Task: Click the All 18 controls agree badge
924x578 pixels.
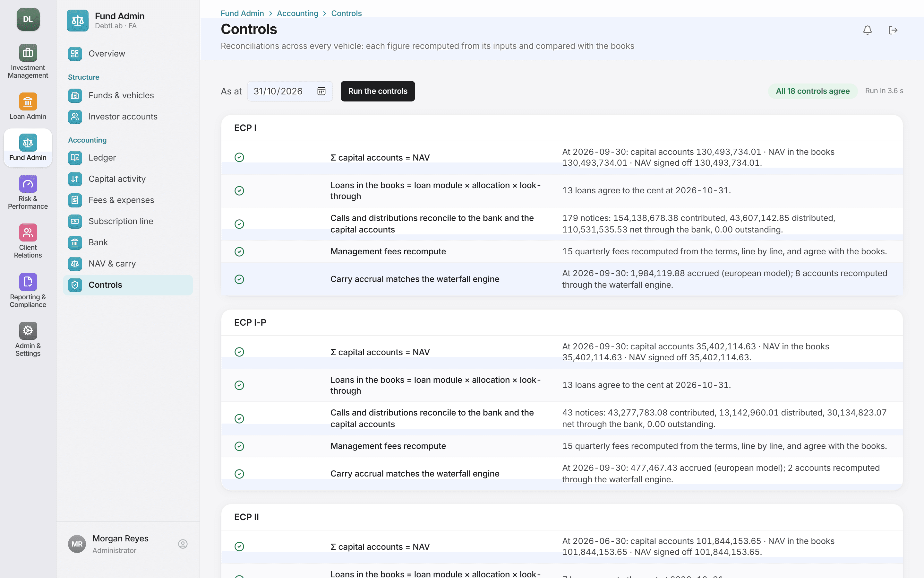Action: (x=812, y=91)
